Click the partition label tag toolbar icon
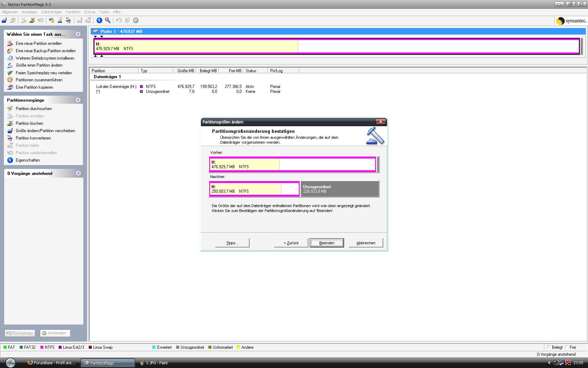The width and height of the screenshot is (588, 368). [51, 20]
